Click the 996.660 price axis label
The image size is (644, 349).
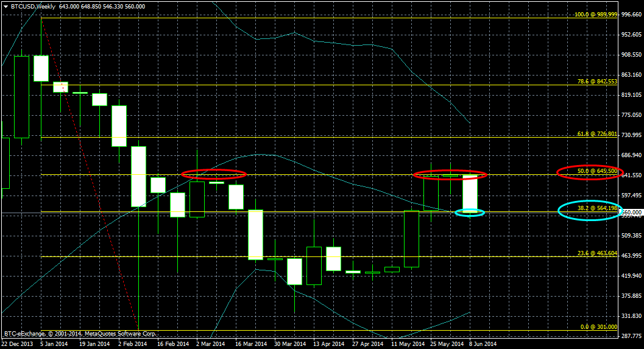[x=632, y=15]
